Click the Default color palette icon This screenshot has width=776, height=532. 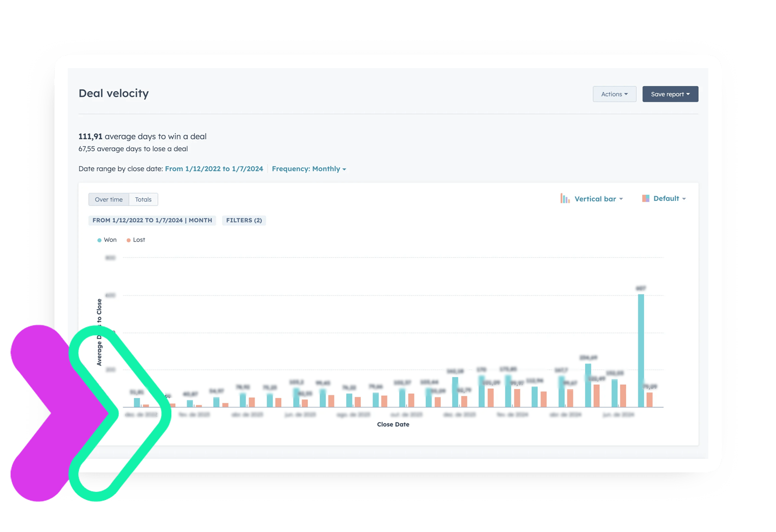pos(646,198)
